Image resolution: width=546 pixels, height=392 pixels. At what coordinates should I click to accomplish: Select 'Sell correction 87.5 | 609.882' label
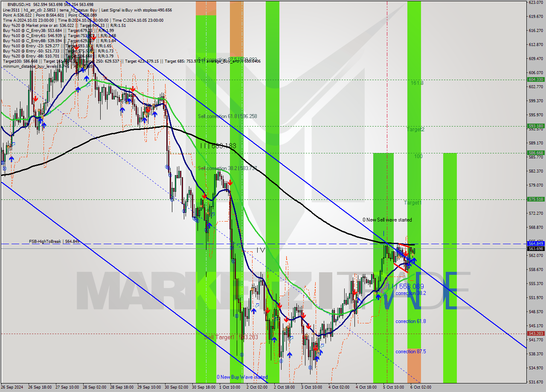227,59
